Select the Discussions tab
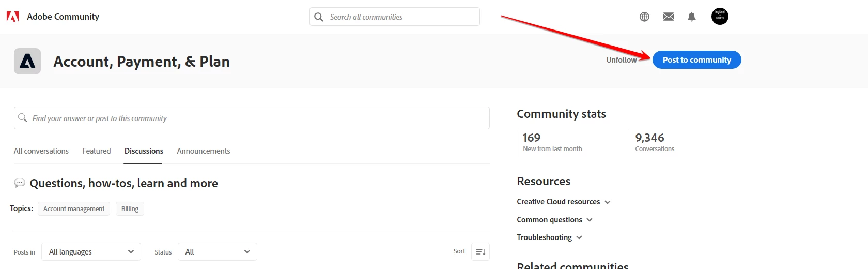868x269 pixels. [x=144, y=151]
